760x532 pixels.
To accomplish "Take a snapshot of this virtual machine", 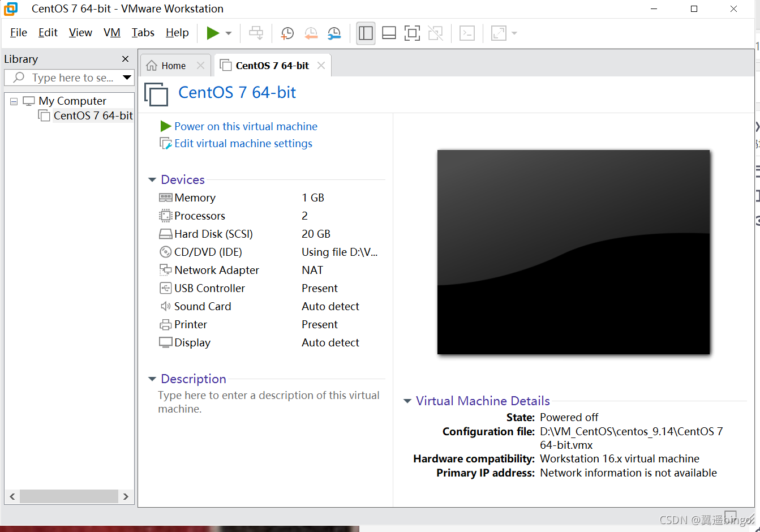I will (287, 33).
